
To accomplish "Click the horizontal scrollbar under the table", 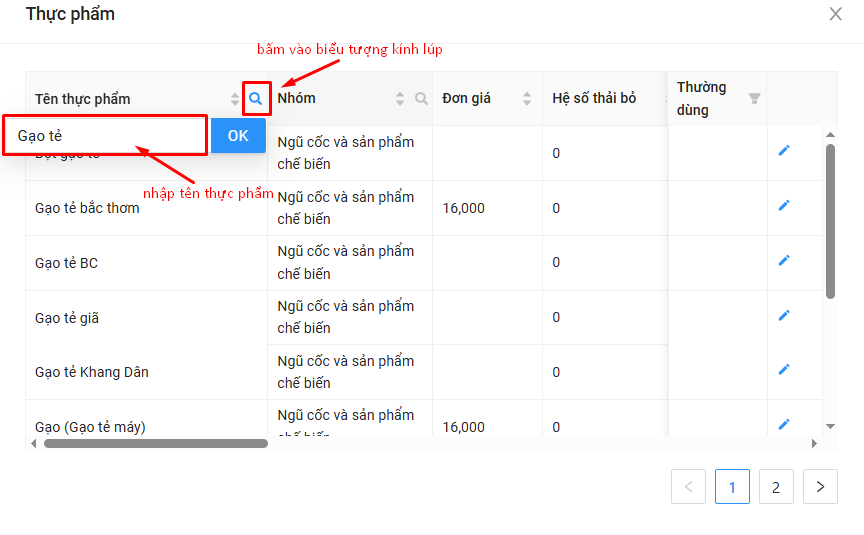I will pyautogui.click(x=155, y=443).
